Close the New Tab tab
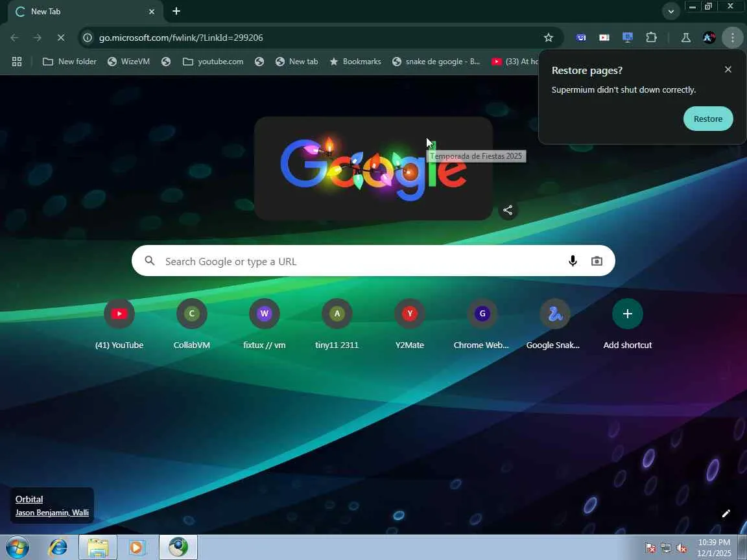The width and height of the screenshot is (747, 560). [152, 12]
